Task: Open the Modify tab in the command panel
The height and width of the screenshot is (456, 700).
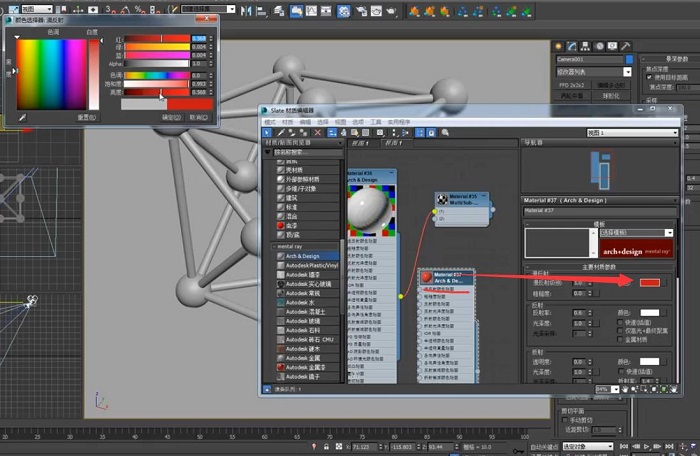Action: [x=572, y=46]
